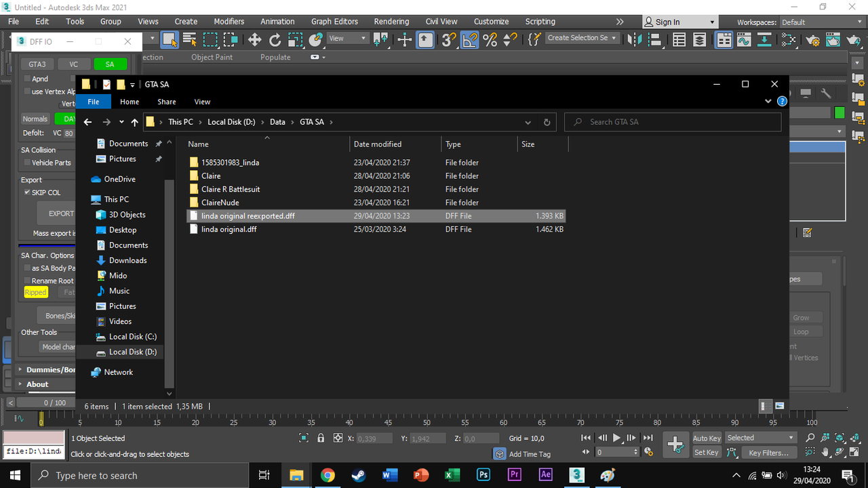The width and height of the screenshot is (868, 488).
Task: Click the SA button in DFF IO
Action: (x=110, y=64)
